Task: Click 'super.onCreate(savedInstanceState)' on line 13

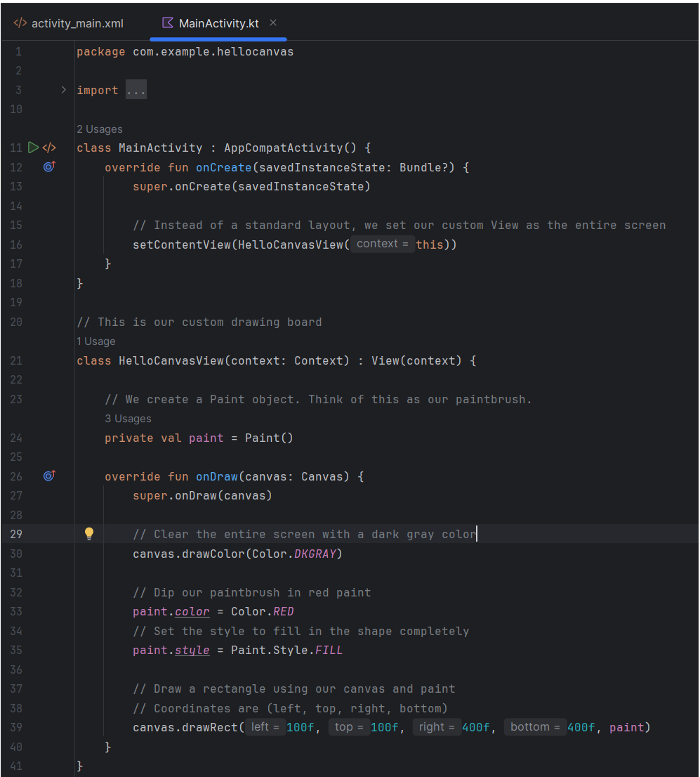Action: coord(251,186)
